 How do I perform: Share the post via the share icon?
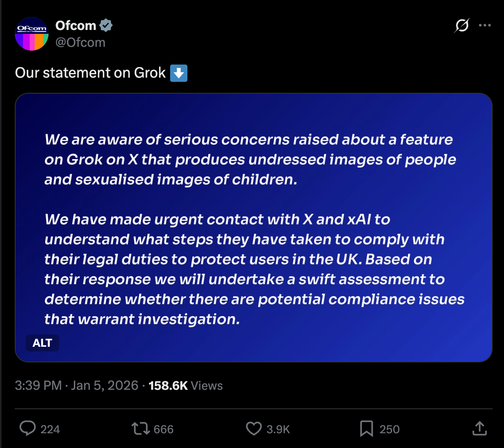480,429
